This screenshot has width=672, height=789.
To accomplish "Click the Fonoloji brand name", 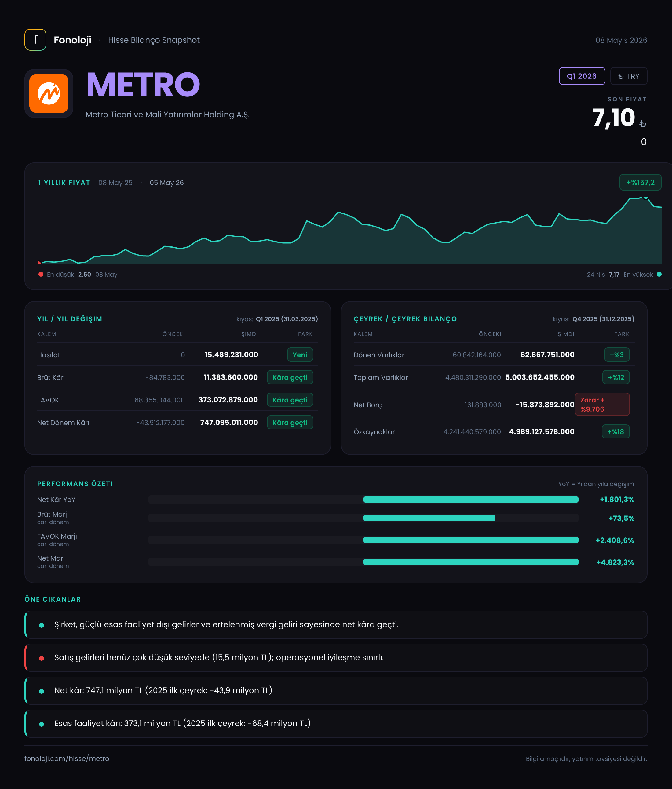I will (72, 40).
